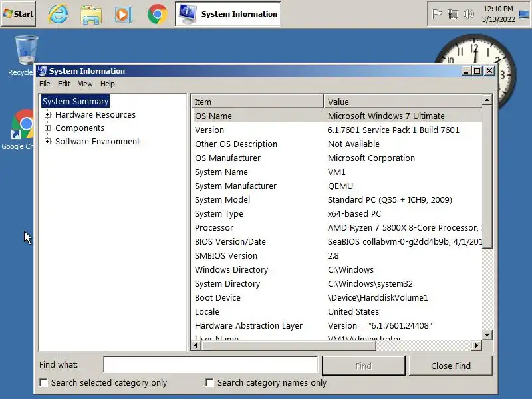The image size is (532, 399).
Task: Select the System Model row
Action: [336, 200]
